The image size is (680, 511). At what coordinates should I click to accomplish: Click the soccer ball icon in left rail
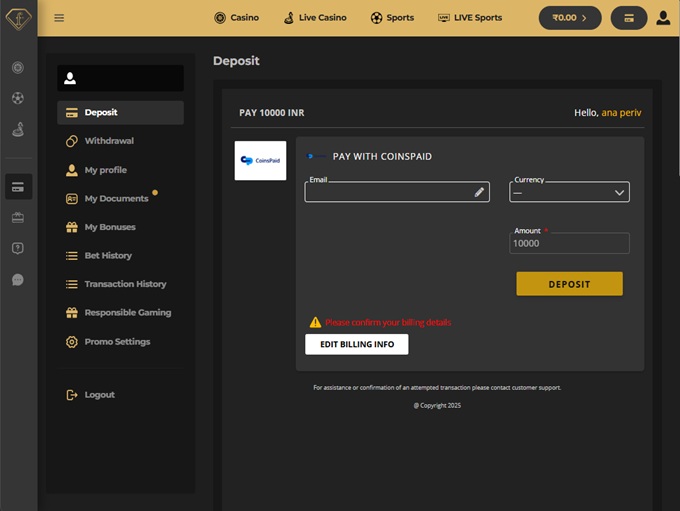18,98
